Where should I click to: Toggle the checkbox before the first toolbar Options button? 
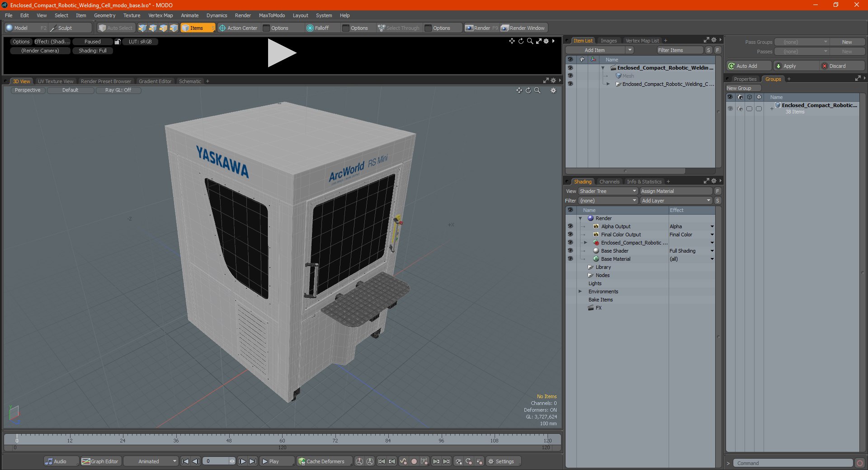(x=266, y=28)
